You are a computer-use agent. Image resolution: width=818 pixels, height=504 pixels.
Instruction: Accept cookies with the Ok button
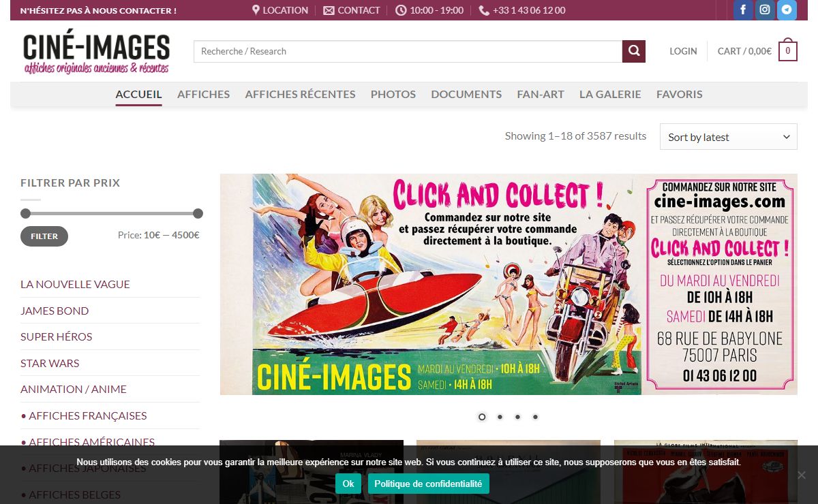pyautogui.click(x=348, y=484)
